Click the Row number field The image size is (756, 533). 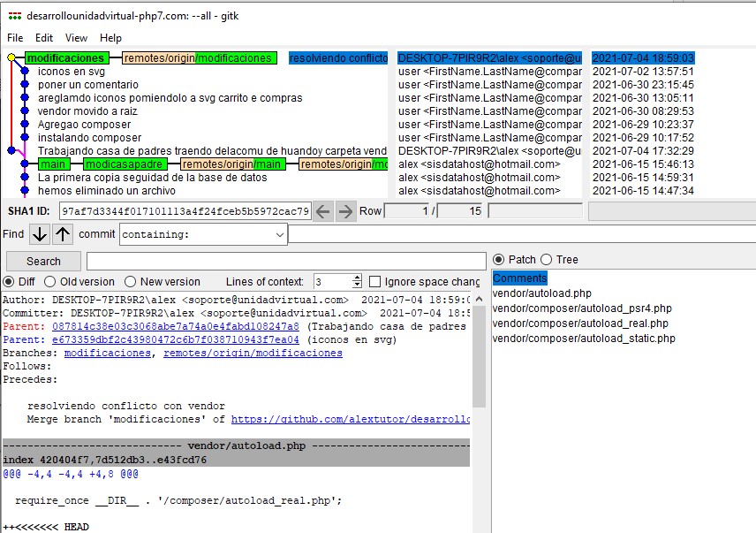tap(407, 211)
